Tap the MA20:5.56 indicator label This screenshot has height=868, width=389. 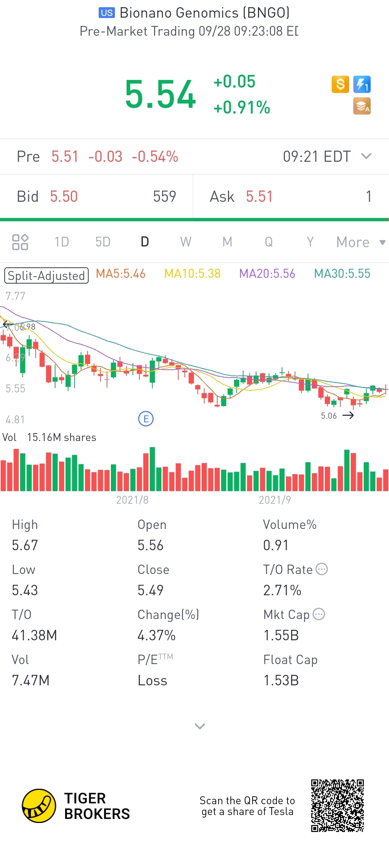pos(267,274)
